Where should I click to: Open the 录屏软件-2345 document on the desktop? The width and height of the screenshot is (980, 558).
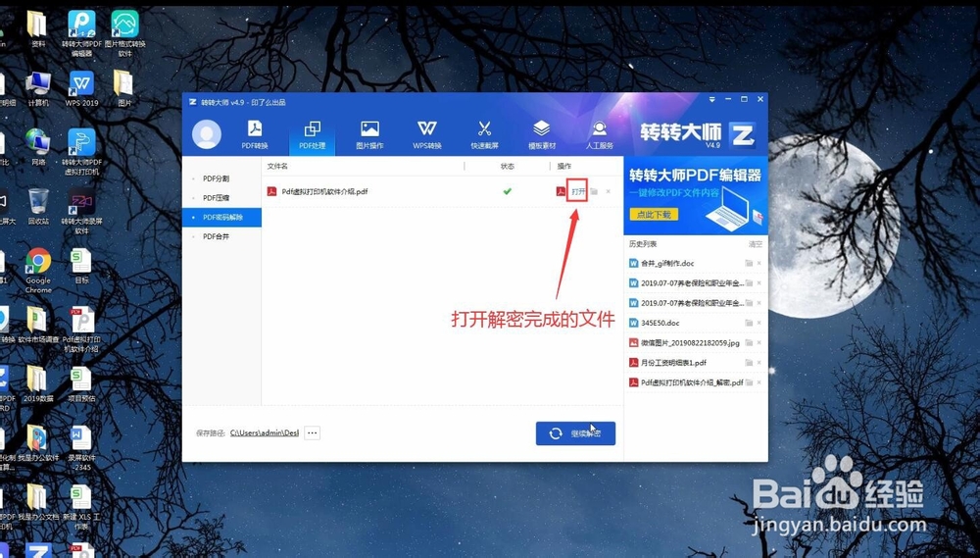click(x=81, y=448)
